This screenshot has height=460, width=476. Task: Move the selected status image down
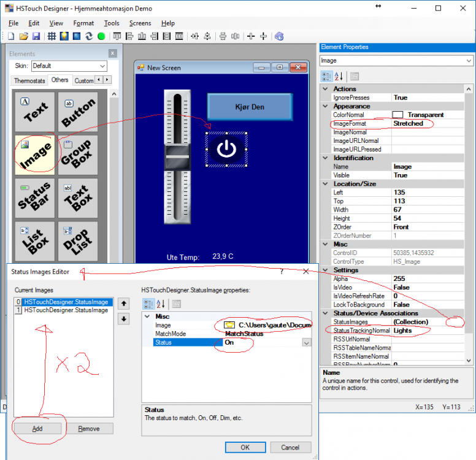tap(123, 318)
